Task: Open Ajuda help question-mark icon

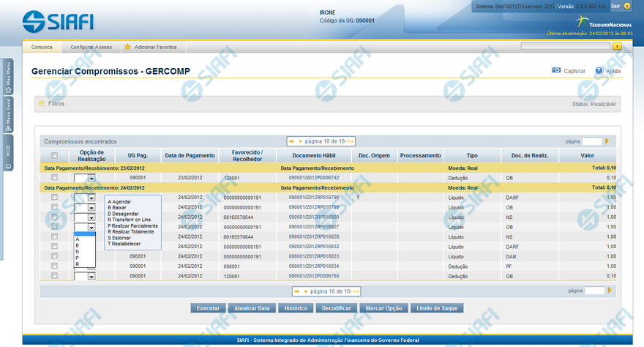Action: [599, 71]
